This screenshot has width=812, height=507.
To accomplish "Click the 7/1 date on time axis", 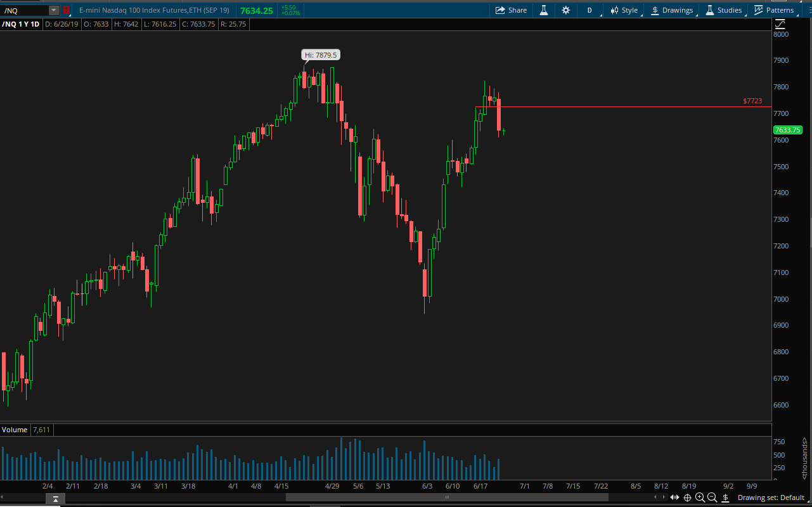I will [x=524, y=486].
